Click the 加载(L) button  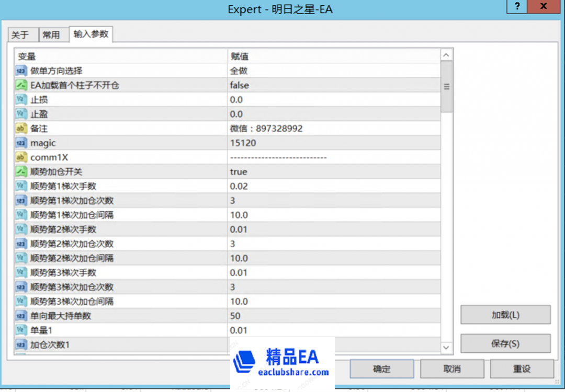click(x=505, y=315)
